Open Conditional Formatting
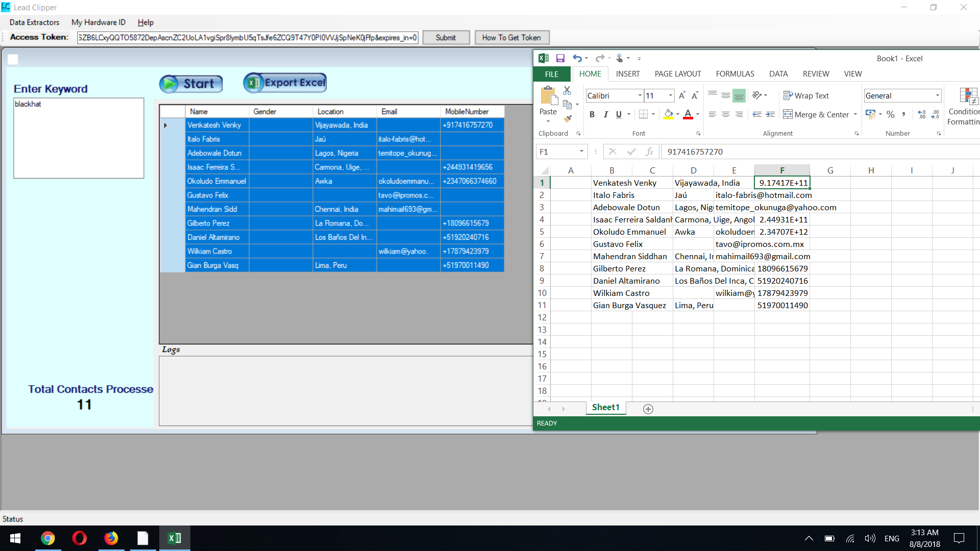This screenshot has width=980, height=551. pyautogui.click(x=964, y=106)
